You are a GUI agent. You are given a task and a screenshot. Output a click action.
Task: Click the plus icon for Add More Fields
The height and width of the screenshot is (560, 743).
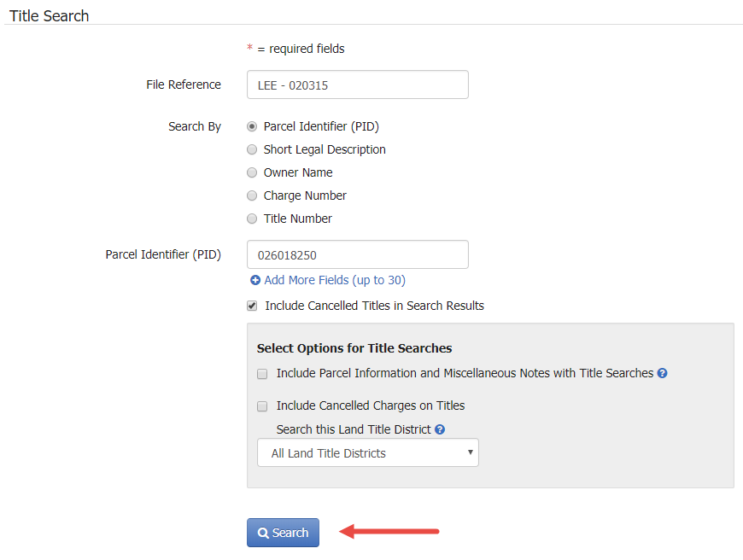pyautogui.click(x=255, y=280)
